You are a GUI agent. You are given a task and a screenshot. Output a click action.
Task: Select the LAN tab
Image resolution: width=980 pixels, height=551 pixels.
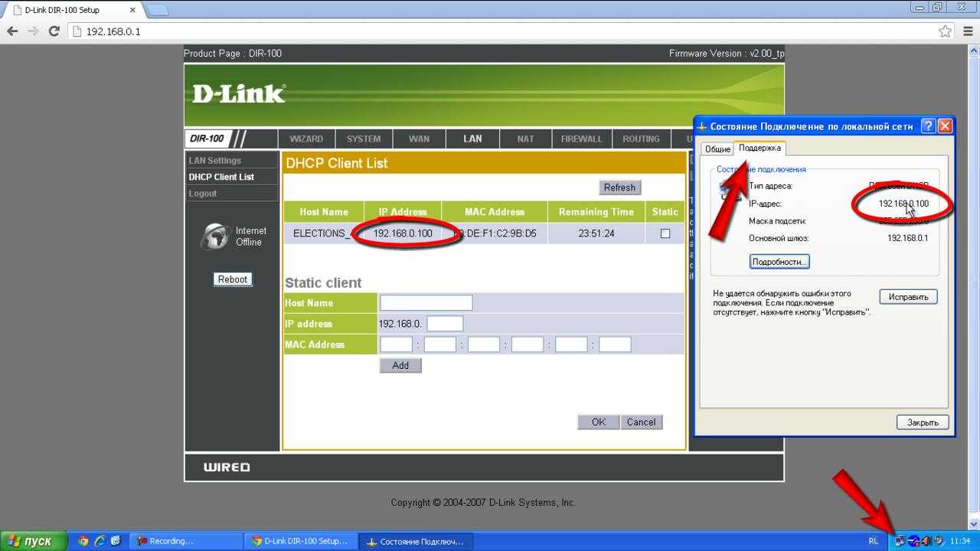pyautogui.click(x=472, y=139)
